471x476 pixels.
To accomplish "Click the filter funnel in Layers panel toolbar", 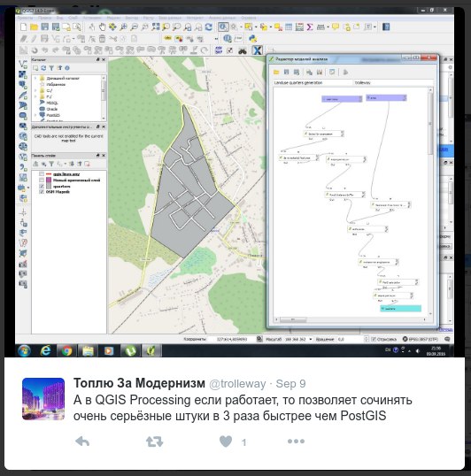I will [51, 164].
